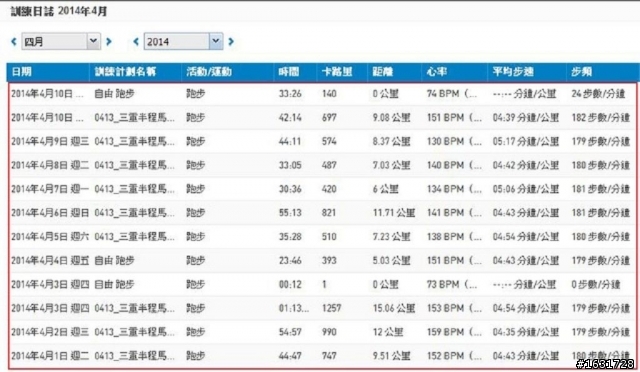Image resolution: width=640 pixels, height=372 pixels.
Task: Open 2014年4月2日 週三 entry
Action: point(50,332)
